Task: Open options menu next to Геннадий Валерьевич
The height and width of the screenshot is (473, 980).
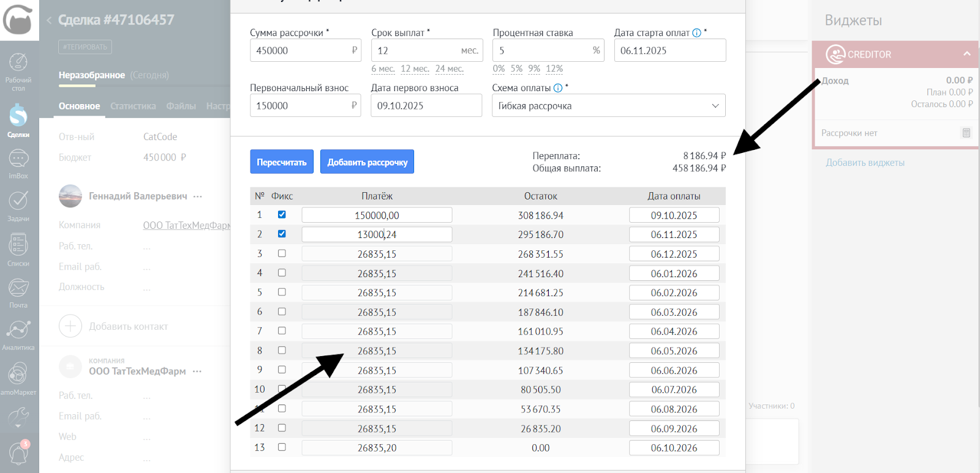Action: pyautogui.click(x=197, y=196)
